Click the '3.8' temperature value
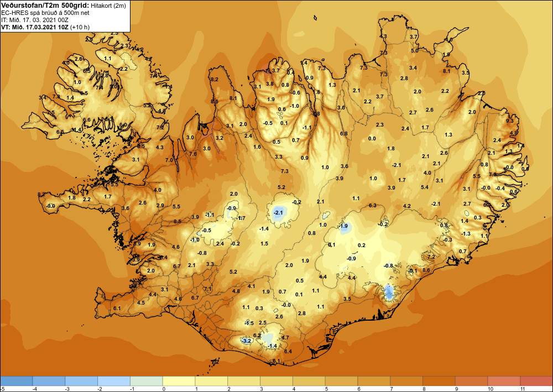 (270, 84)
